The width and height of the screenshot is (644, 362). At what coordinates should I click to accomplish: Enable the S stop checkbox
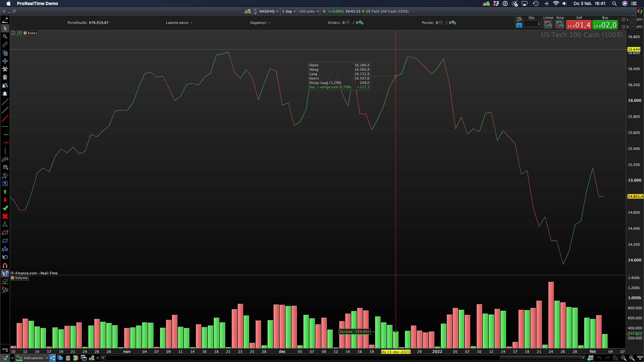click(624, 27)
